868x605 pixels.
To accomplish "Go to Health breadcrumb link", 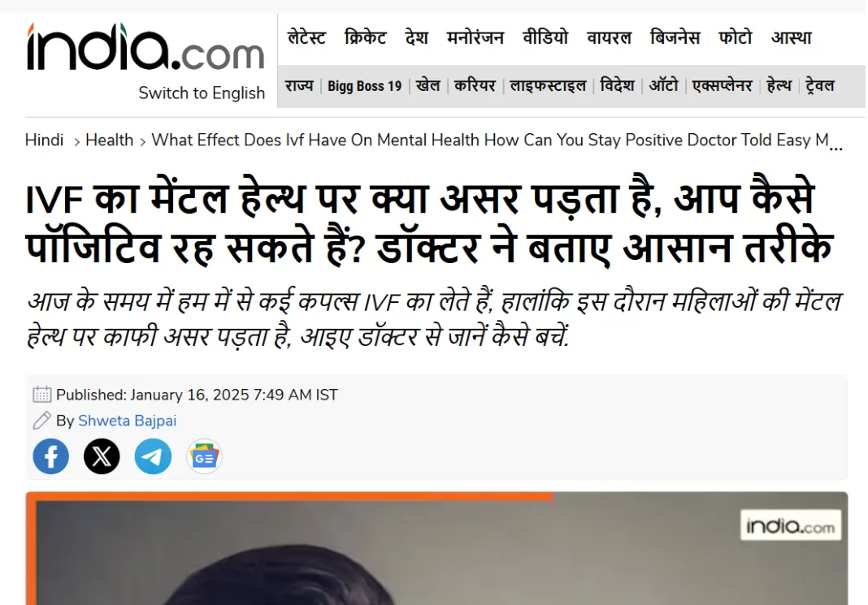I will click(109, 140).
